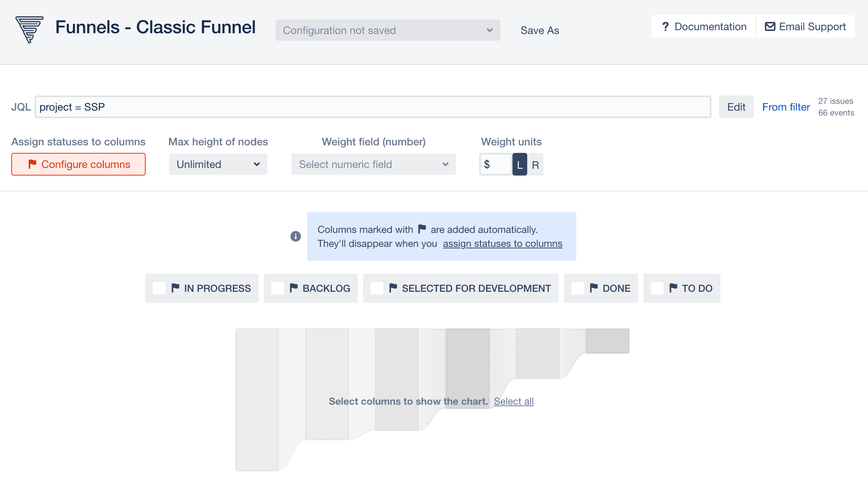The height and width of the screenshot is (493, 868).
Task: Click the info icon near columns message
Action: pos(296,236)
